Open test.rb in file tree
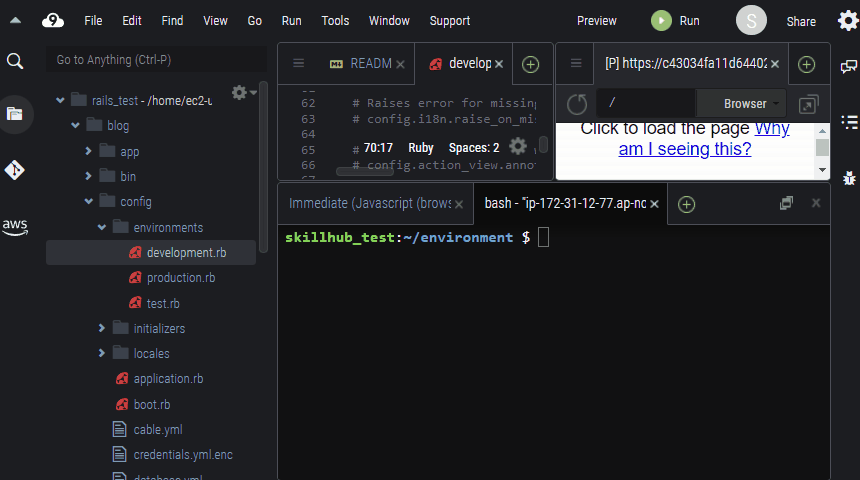The image size is (860, 480). (163, 303)
